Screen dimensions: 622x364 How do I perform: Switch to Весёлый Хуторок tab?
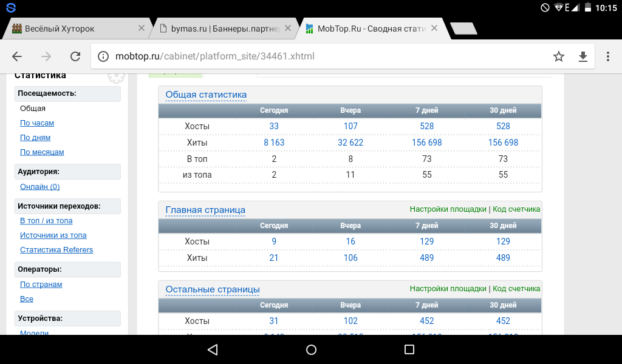point(67,29)
